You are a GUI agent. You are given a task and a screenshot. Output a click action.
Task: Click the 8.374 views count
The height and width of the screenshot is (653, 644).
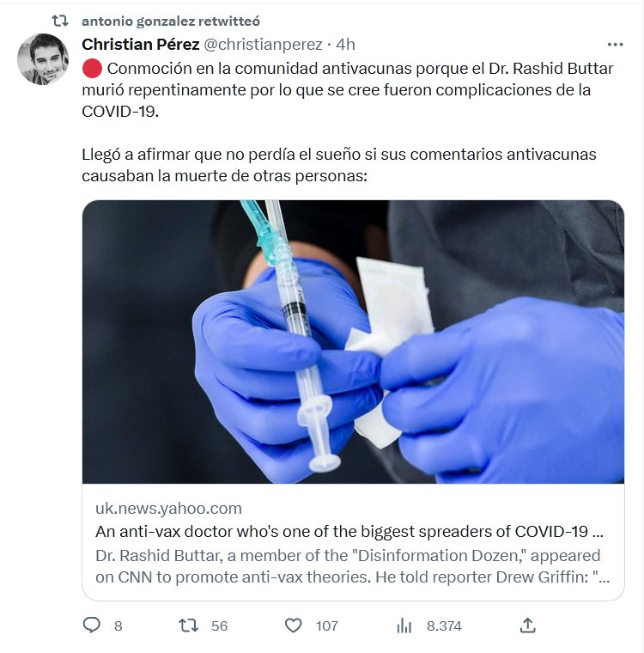tap(444, 626)
